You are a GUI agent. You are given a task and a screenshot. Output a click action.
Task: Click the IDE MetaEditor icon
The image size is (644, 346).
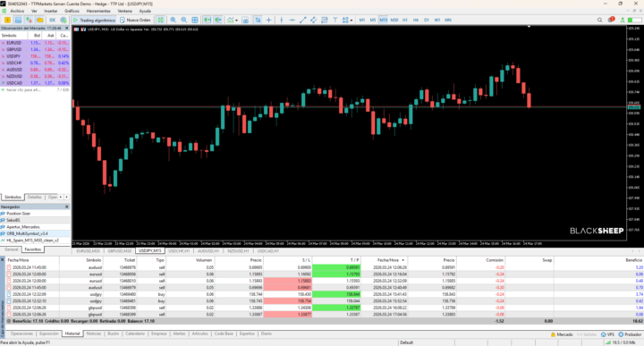52,20
